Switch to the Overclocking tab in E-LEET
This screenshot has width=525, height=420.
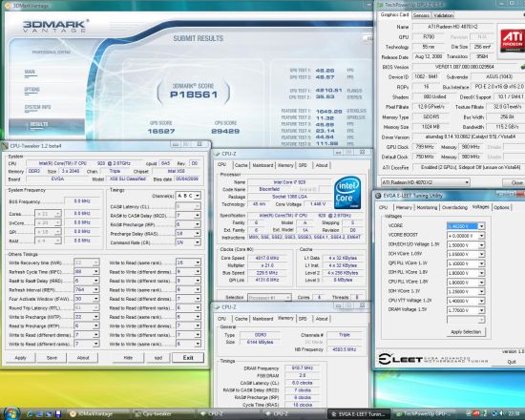click(454, 207)
